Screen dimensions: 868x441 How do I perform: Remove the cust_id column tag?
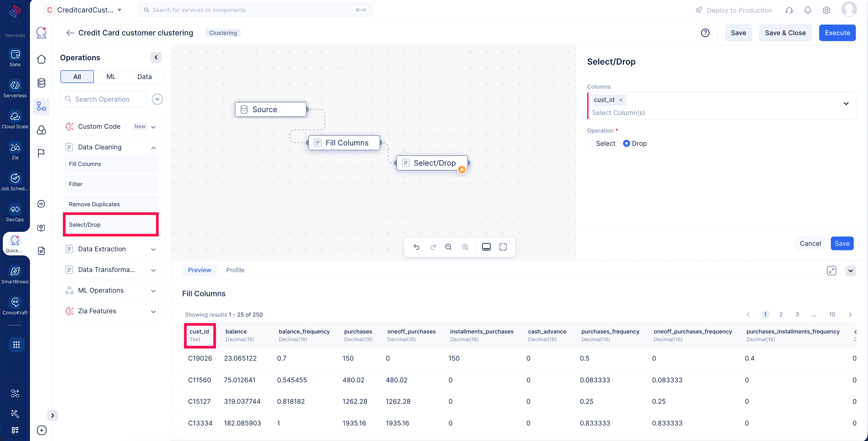621,100
